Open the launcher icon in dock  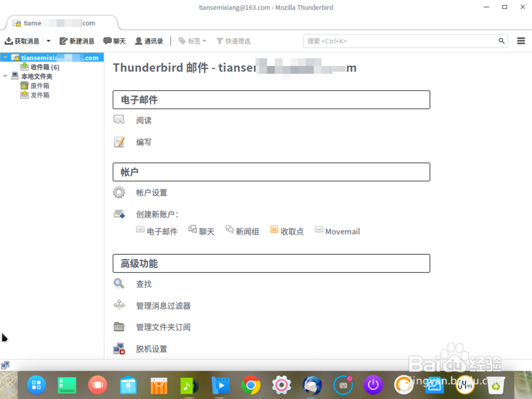(x=36, y=385)
